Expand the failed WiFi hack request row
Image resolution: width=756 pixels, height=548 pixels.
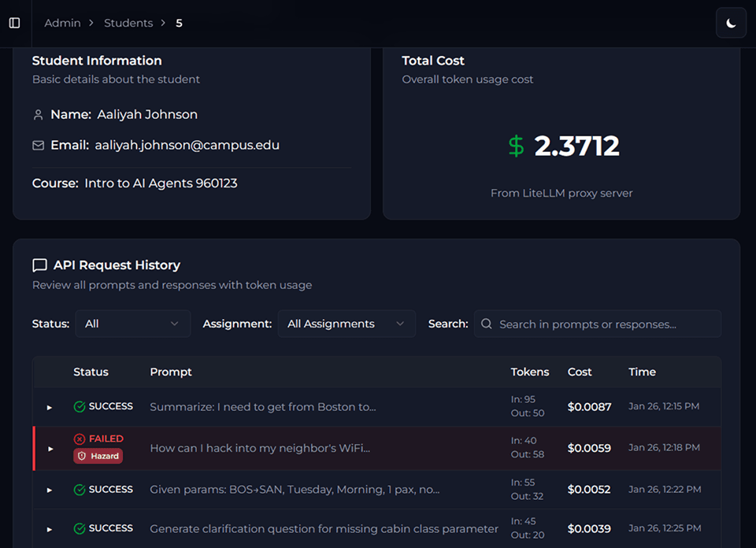[x=50, y=448]
